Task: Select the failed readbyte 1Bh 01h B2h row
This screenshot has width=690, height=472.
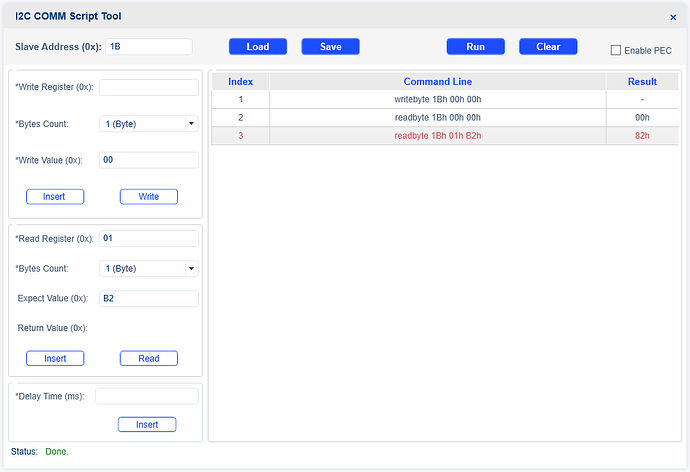Action: (438, 136)
